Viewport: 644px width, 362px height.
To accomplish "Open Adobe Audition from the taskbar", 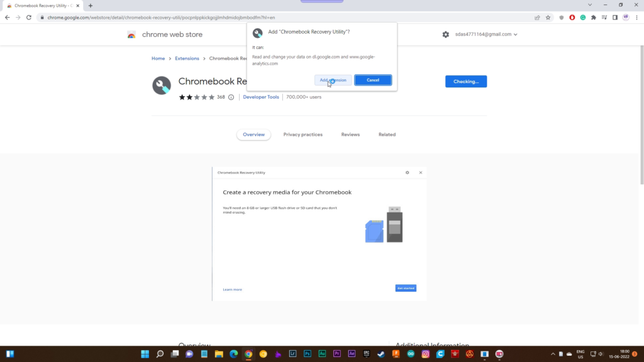I will (x=322, y=354).
